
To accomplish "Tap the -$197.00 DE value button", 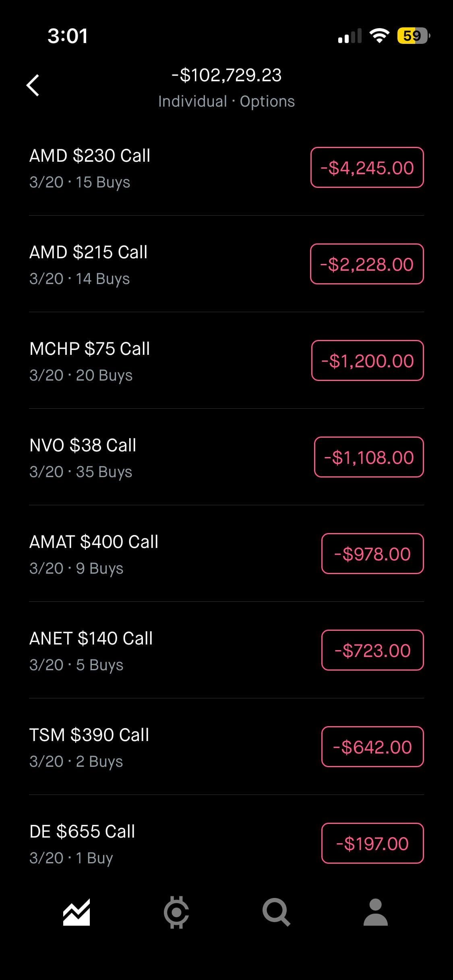I will (372, 843).
